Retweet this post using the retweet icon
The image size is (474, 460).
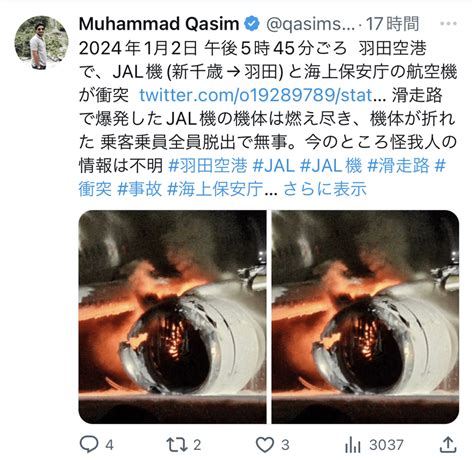pos(175,445)
